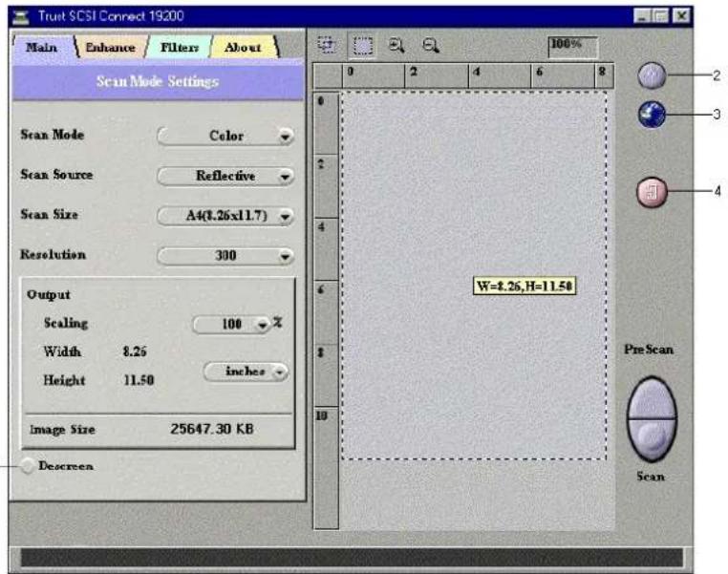The width and height of the screenshot is (728, 574).
Task: Click the grey round help button
Action: point(652,75)
